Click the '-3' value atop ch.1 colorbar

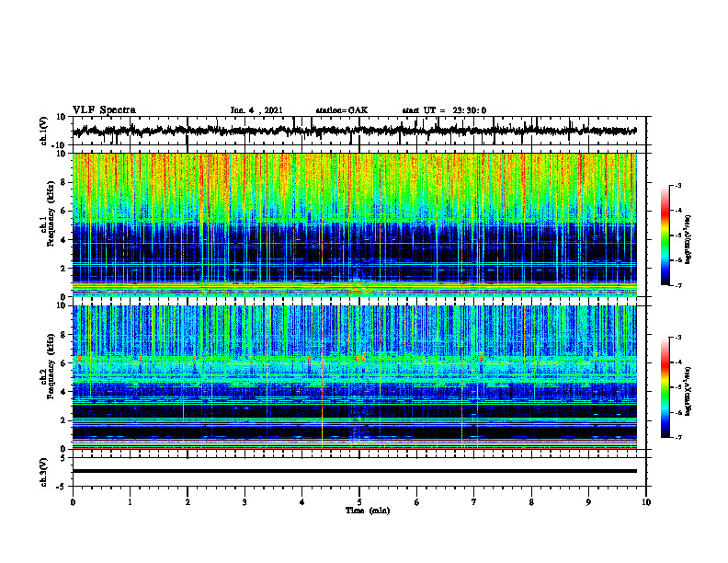pos(677,186)
